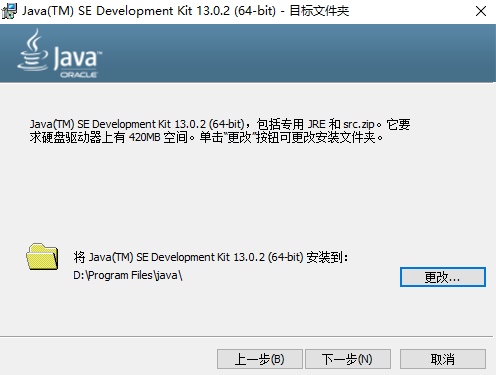Viewport: 496px width, 375px height.
Task: Close the JDK installer window
Action: (x=481, y=11)
